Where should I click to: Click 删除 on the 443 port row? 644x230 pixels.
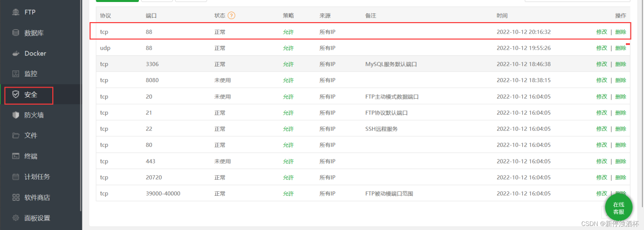click(x=620, y=161)
